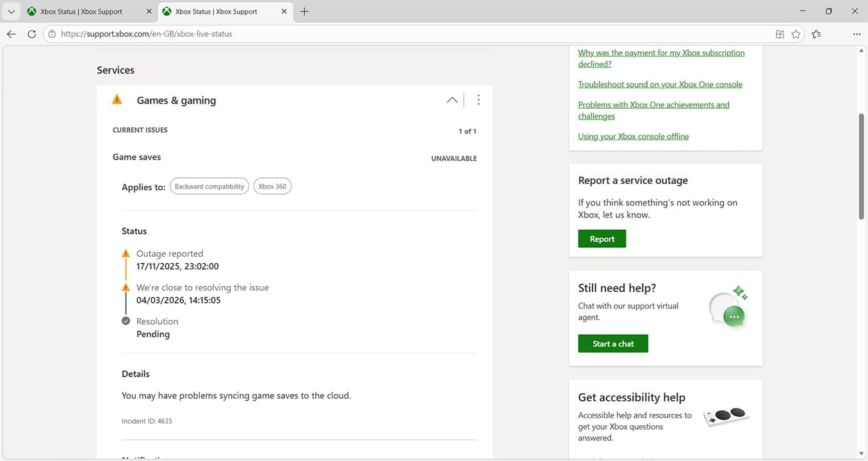Reload the page with refresh icon
Image resolution: width=868 pixels, height=461 pixels.
pos(31,34)
